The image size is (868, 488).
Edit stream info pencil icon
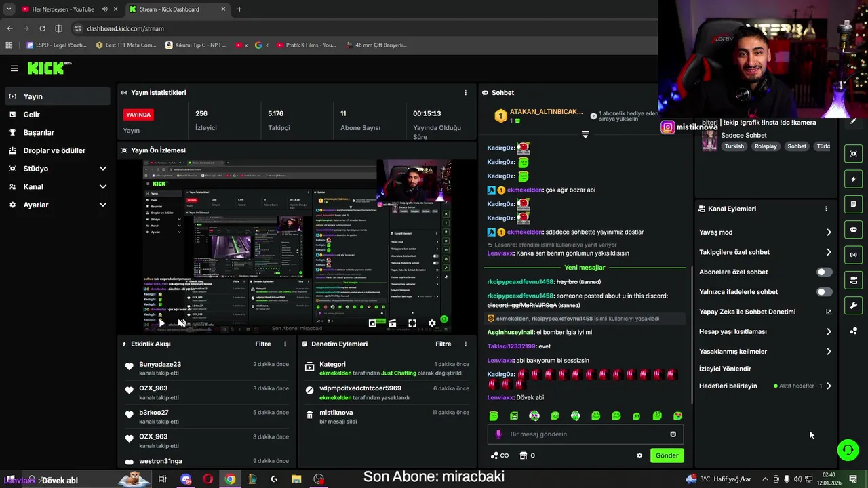(x=854, y=121)
